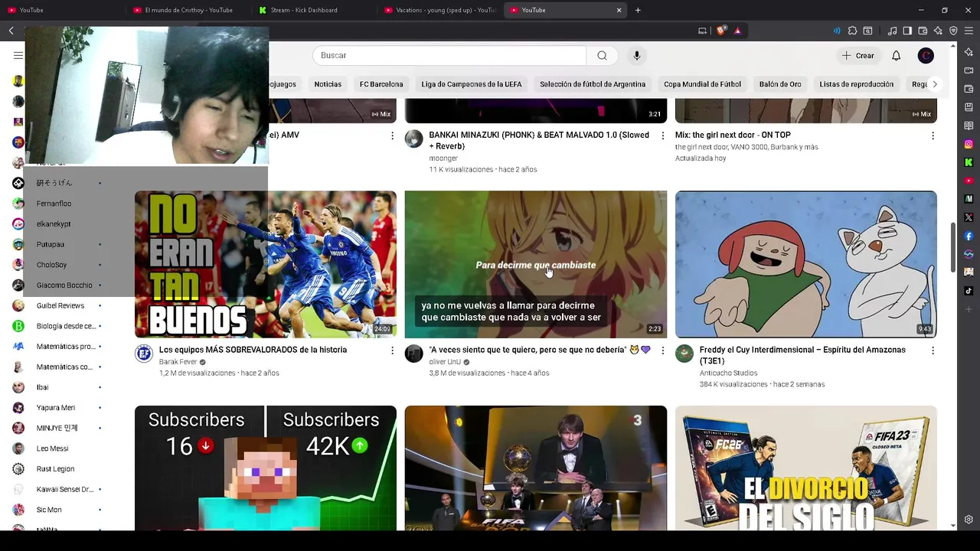The height and width of the screenshot is (551, 980).
Task: Open the EL DIVORCIO DEL SIGLO thumbnail
Action: (x=806, y=468)
